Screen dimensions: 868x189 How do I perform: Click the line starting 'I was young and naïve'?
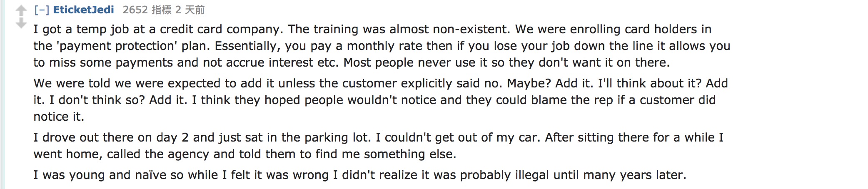point(360,175)
